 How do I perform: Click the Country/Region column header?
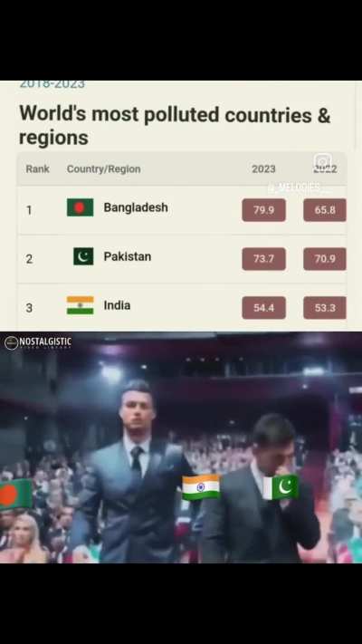click(103, 169)
